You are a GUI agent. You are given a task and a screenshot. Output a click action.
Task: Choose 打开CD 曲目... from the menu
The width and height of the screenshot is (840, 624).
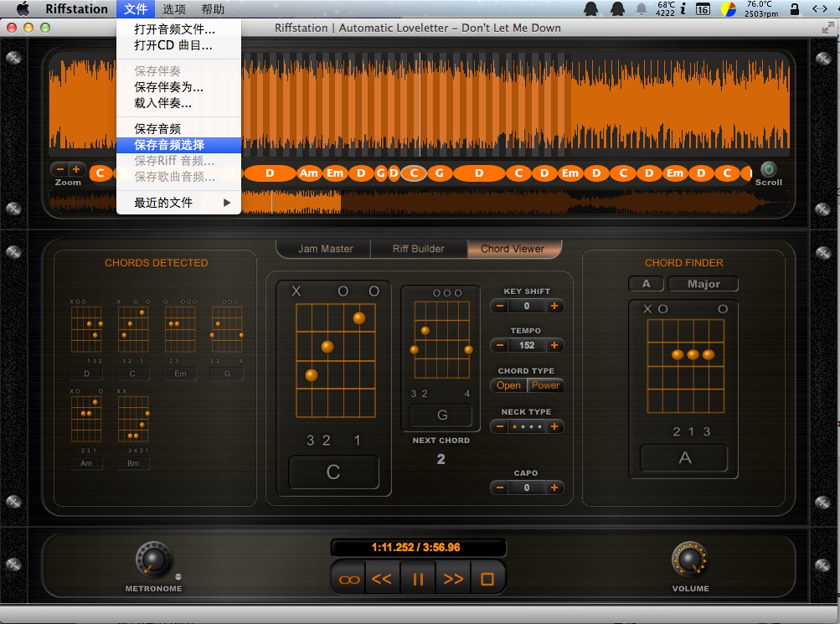(x=178, y=45)
